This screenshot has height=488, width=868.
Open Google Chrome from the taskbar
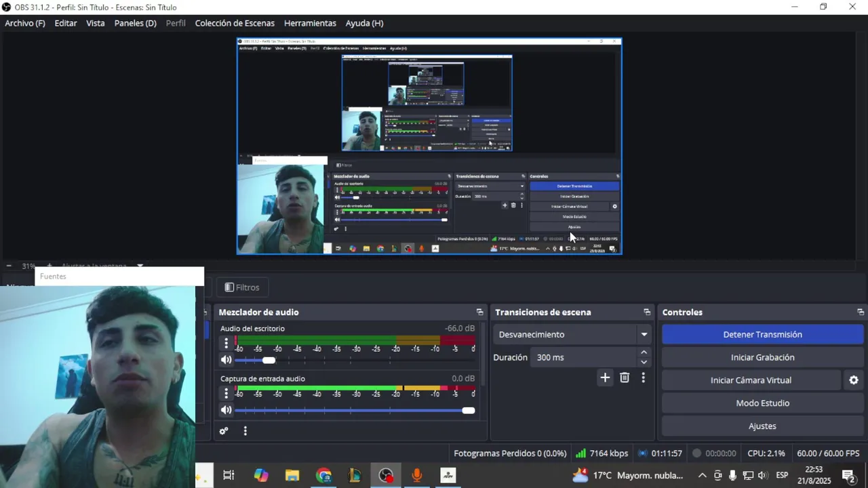click(323, 476)
